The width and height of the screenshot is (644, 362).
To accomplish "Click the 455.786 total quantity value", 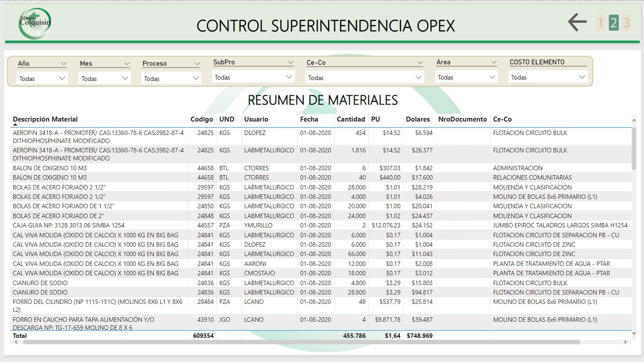I will (x=354, y=336).
